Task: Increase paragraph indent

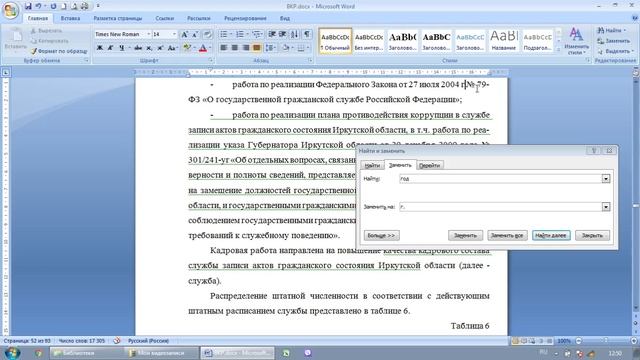Action: 282,34
